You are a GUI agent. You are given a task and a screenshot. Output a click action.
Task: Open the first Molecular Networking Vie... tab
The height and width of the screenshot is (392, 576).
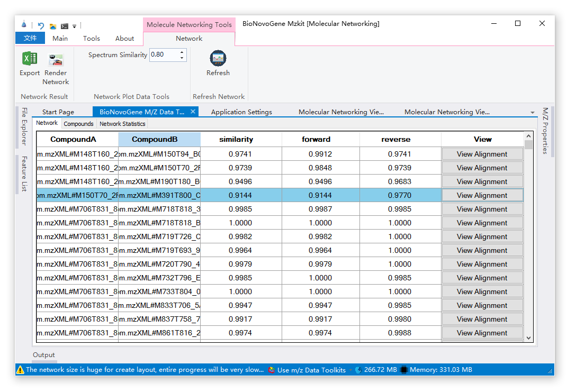coord(341,112)
